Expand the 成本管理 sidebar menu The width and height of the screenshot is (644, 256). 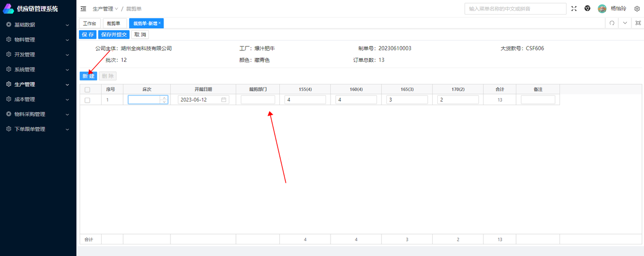point(38,99)
